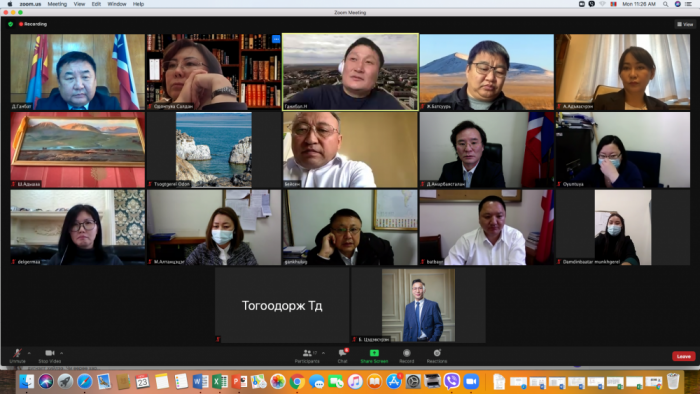
Task: Select the Д.Ганбат video tile
Action: (78, 72)
